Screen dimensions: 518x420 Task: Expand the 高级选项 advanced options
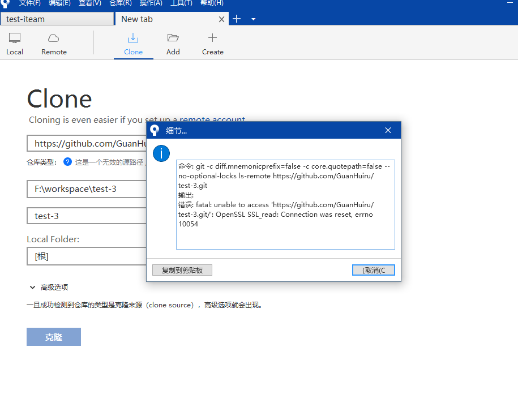click(x=49, y=288)
